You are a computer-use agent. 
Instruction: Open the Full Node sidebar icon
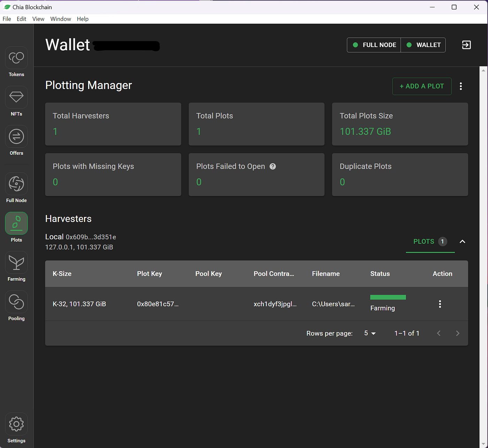coord(16,184)
